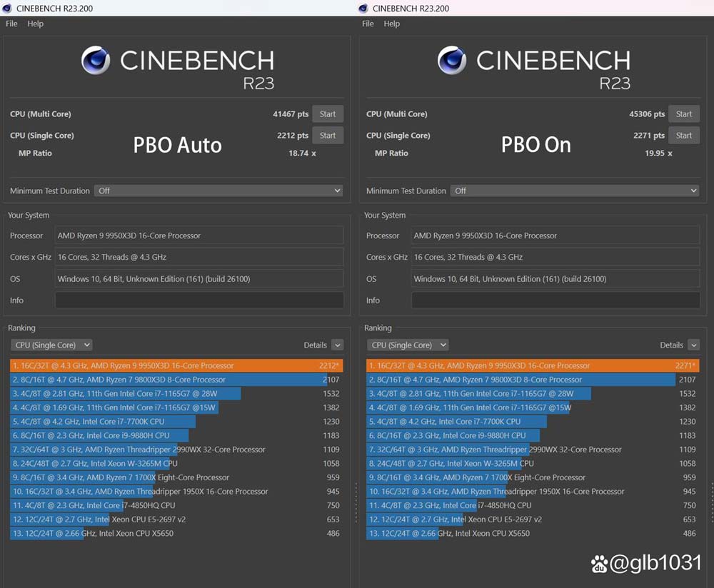Select Xeon W-3265M row in PBO On window

coord(533,463)
